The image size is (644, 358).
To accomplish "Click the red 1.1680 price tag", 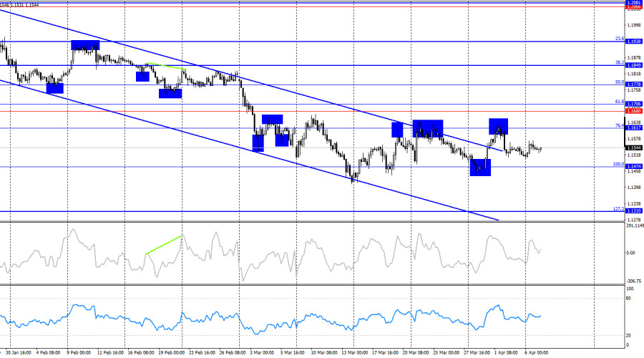I will coord(634,111).
